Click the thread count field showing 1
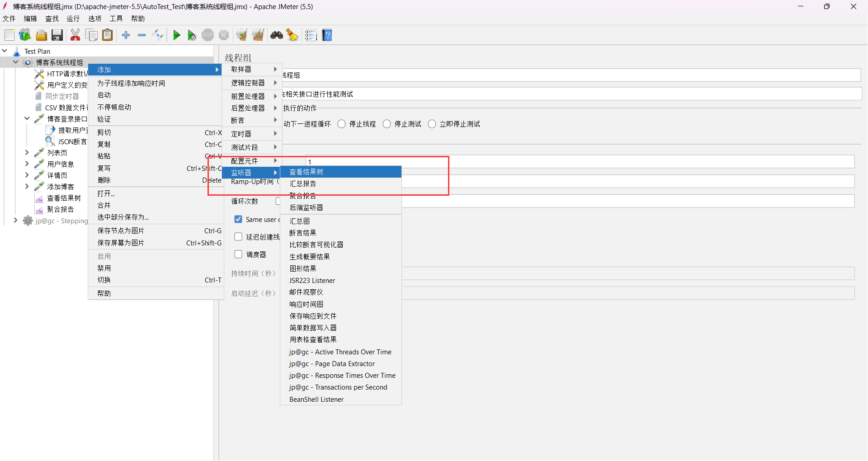 click(580, 162)
